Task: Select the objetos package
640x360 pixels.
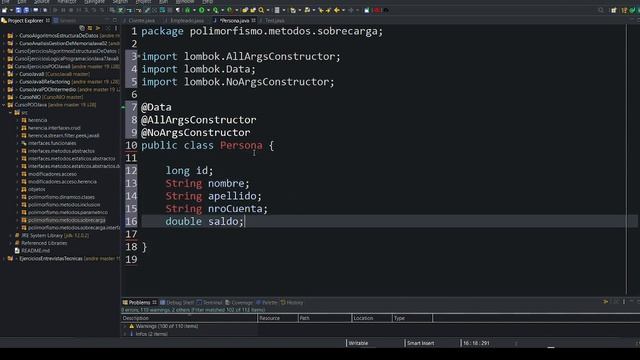Action: click(x=37, y=189)
